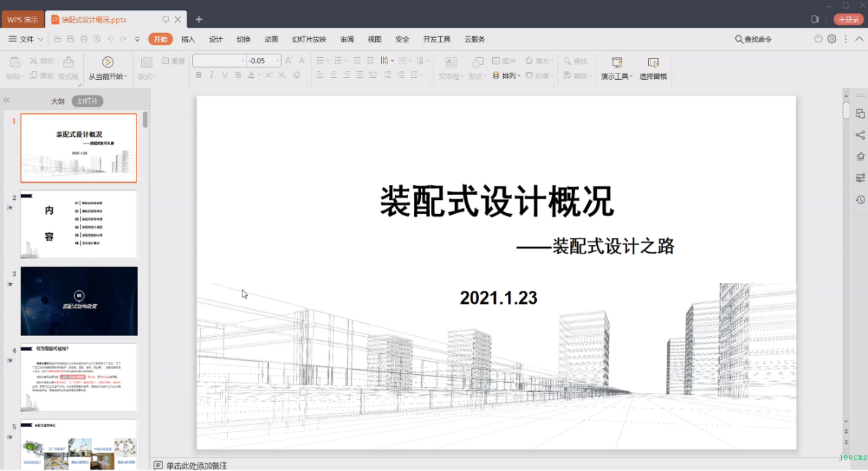Click the 形状 shapes icon
This screenshot has width=868, height=471.
coord(477,62)
